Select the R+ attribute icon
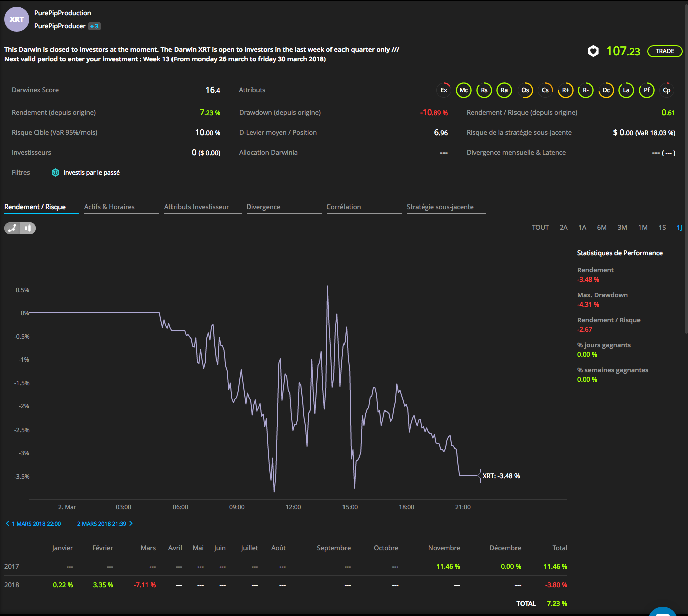 (566, 90)
